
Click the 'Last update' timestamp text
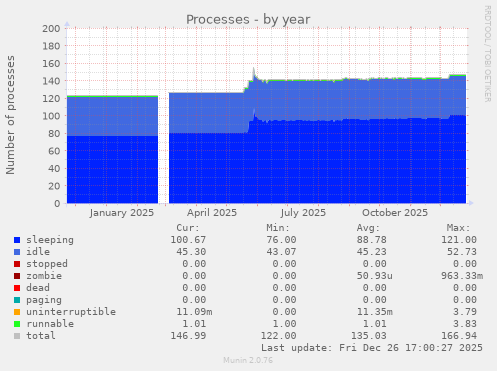tap(372, 348)
